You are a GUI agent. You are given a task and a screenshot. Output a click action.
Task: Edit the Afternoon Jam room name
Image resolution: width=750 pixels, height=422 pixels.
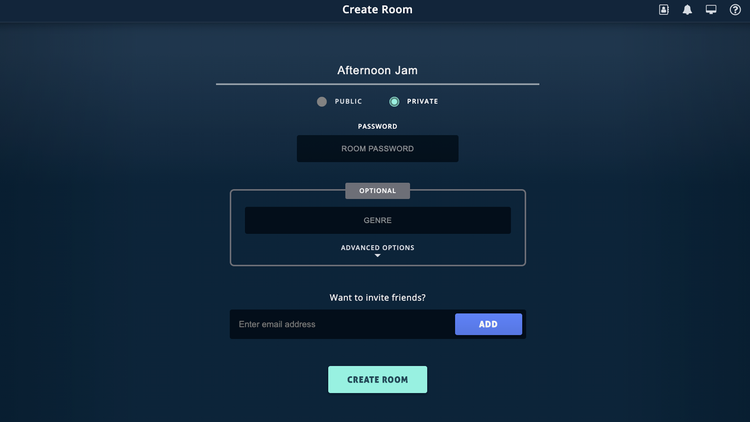tap(377, 71)
